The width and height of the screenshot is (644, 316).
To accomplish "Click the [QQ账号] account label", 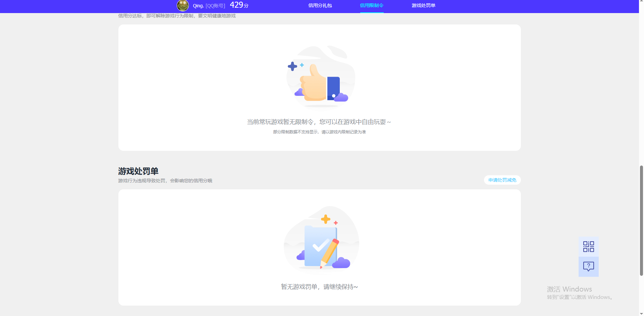I will pyautogui.click(x=215, y=6).
